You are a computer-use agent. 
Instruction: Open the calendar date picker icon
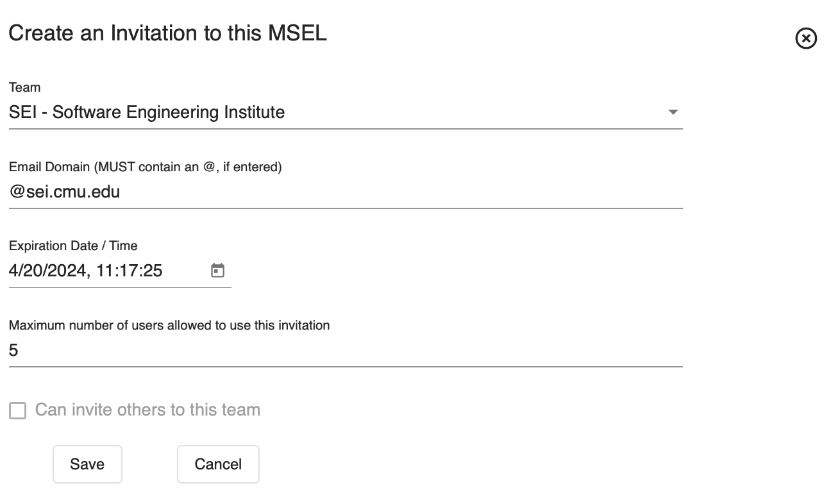[x=218, y=271]
